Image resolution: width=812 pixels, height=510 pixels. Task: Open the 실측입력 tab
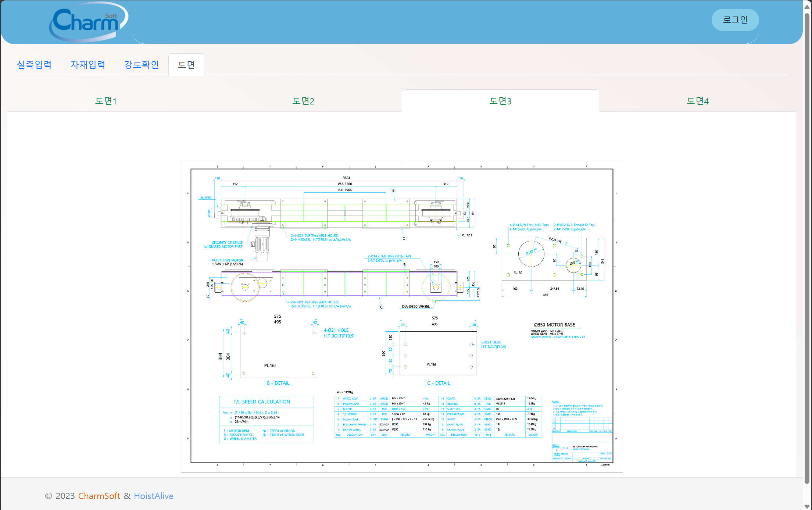click(34, 65)
